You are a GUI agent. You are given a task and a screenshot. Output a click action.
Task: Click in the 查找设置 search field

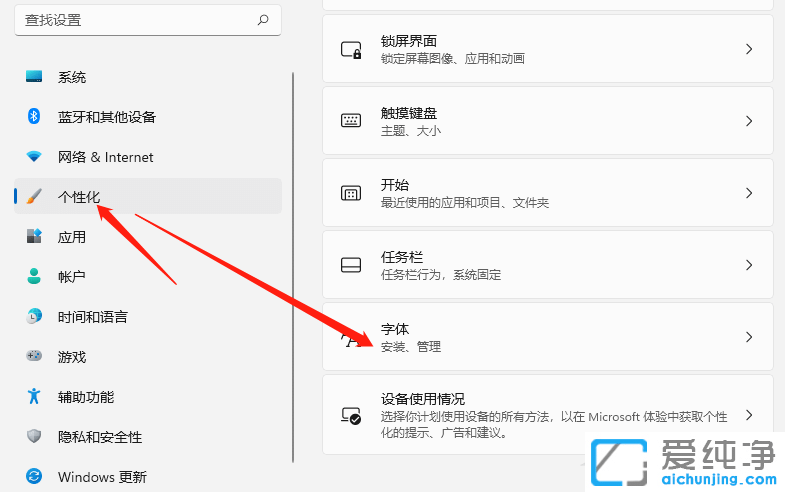135,20
